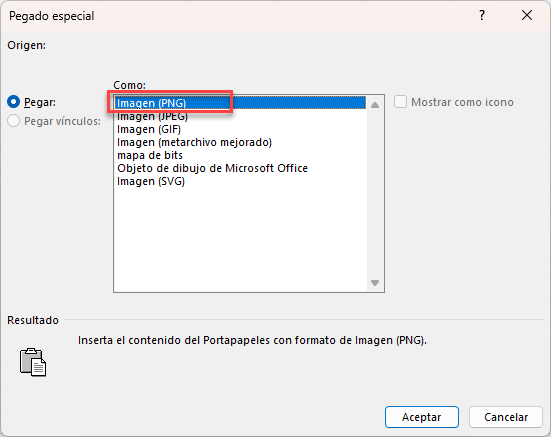Select the Pegar radio button
Image resolution: width=551 pixels, height=437 pixels.
[14, 102]
